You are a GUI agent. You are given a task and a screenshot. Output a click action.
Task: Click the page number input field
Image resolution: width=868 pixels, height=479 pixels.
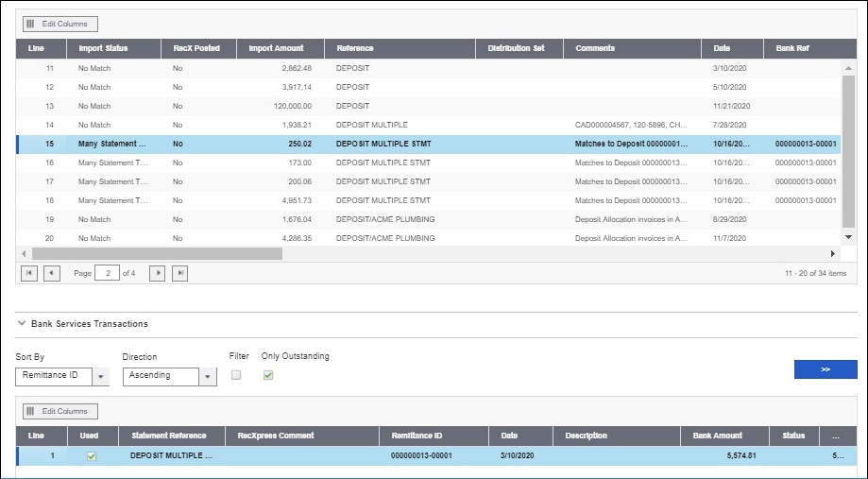click(107, 273)
